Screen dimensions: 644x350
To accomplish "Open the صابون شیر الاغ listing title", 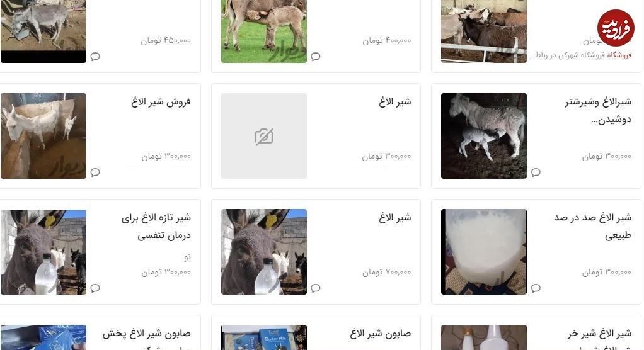I will pyautogui.click(x=381, y=334).
